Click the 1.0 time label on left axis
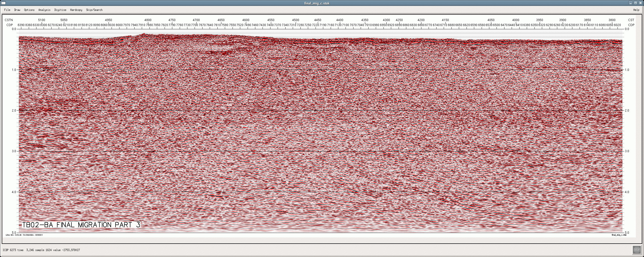This screenshot has width=644, height=257. [14, 70]
